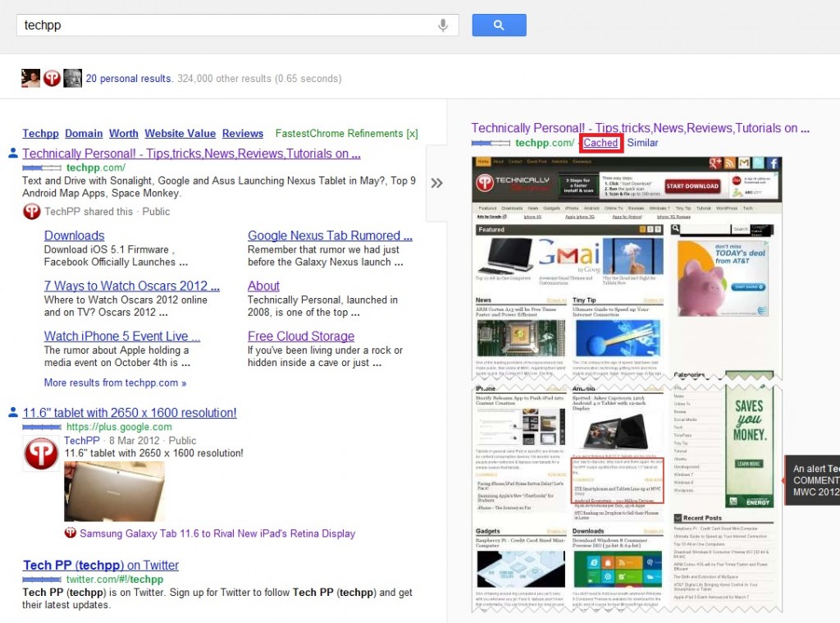Click the RSS feed icon in the site preview header
840x623 pixels.
click(x=729, y=163)
